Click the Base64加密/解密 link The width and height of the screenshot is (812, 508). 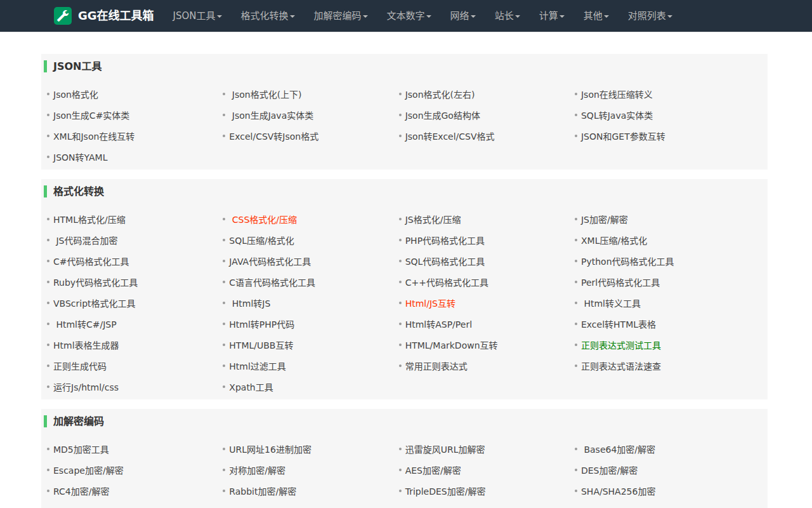pos(620,449)
